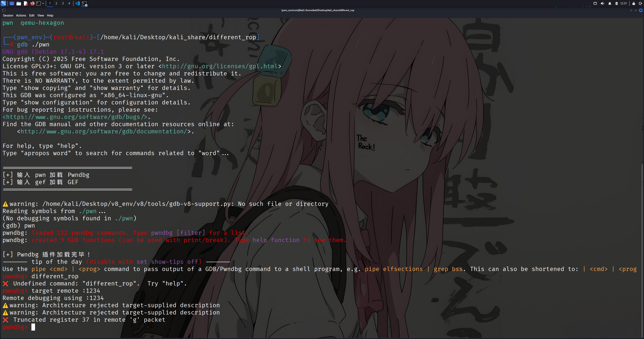
Task: Switch to workspace 1
Action: point(50,3)
